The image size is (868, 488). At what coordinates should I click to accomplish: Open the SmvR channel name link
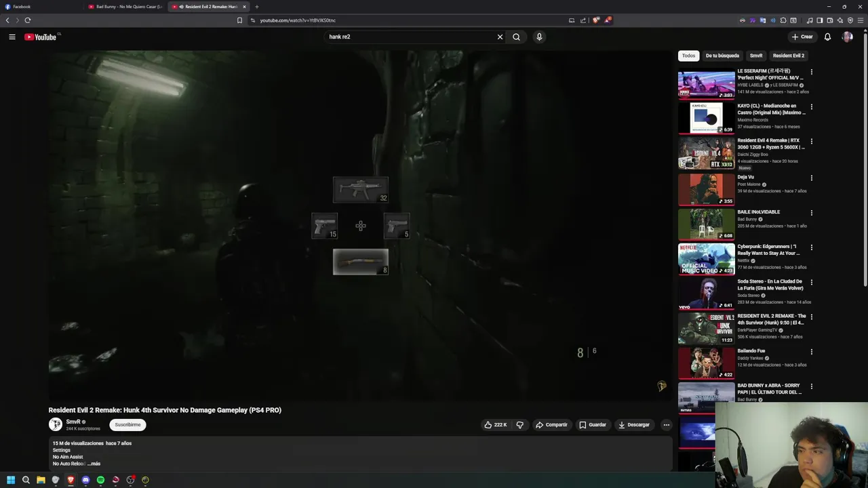[x=73, y=422]
